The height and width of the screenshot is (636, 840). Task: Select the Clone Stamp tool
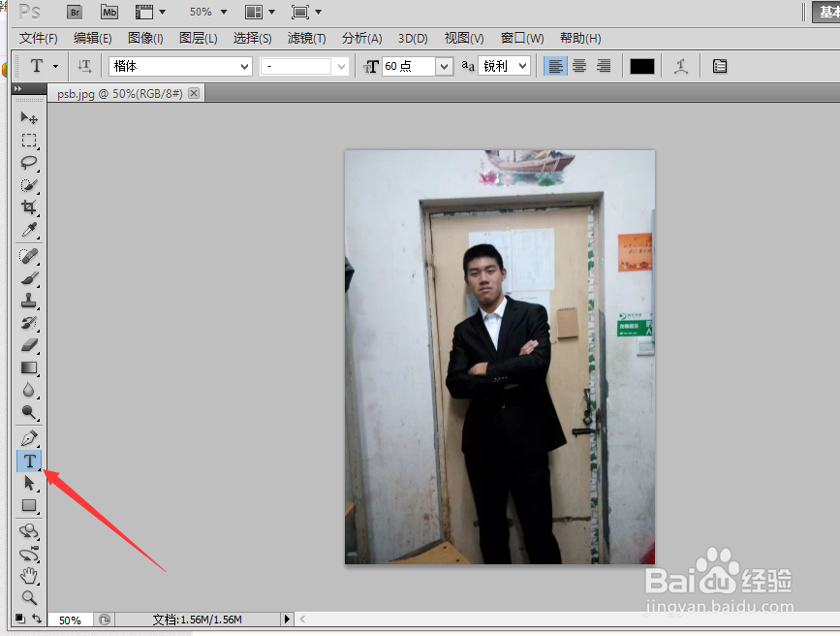[x=29, y=301]
